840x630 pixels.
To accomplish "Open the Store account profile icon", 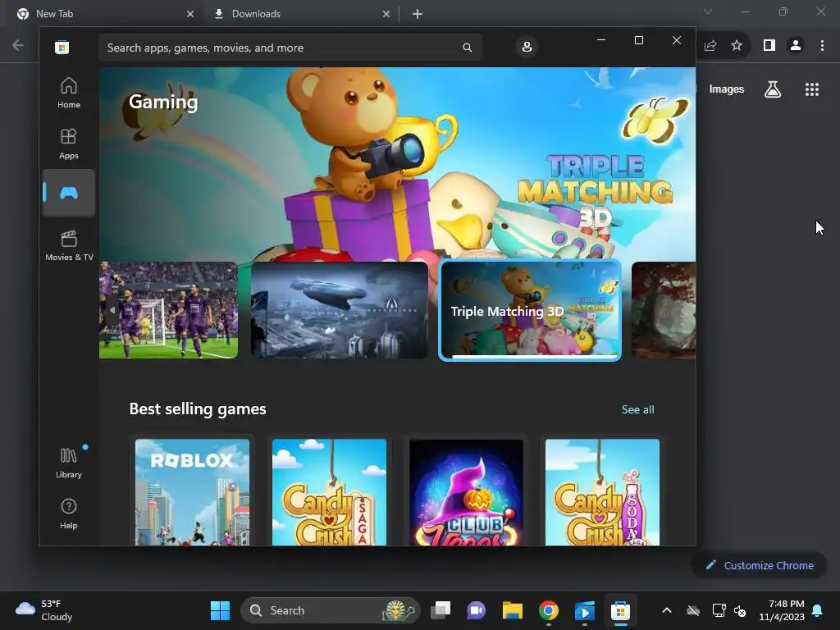I will point(527,47).
